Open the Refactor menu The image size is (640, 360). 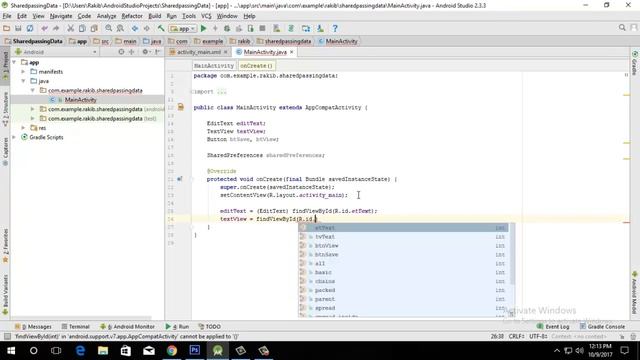click(132, 16)
